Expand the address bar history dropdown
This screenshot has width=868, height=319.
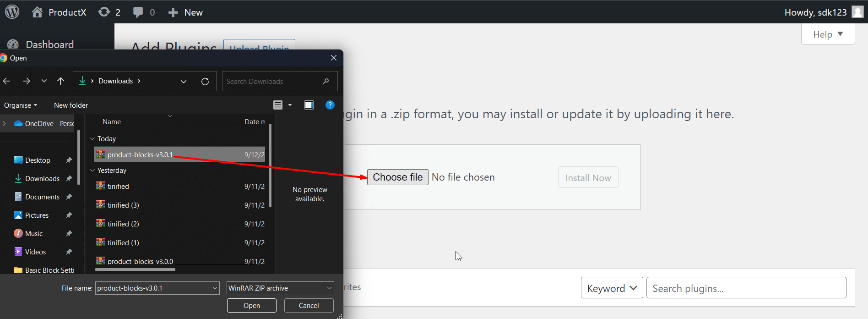tap(184, 82)
